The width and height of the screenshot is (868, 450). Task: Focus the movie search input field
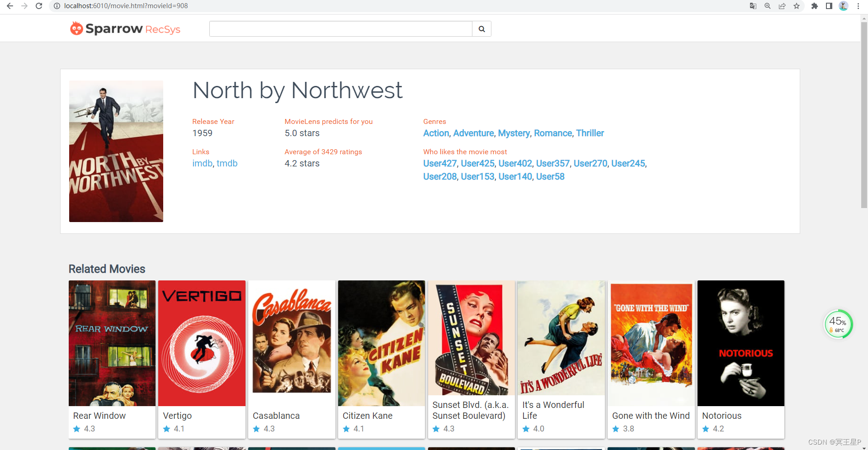click(341, 29)
